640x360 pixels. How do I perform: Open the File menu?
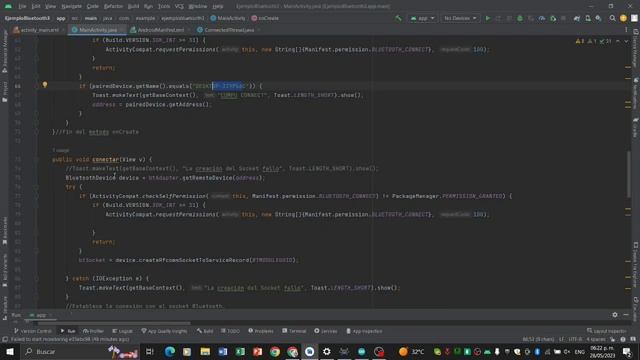coord(22,6)
